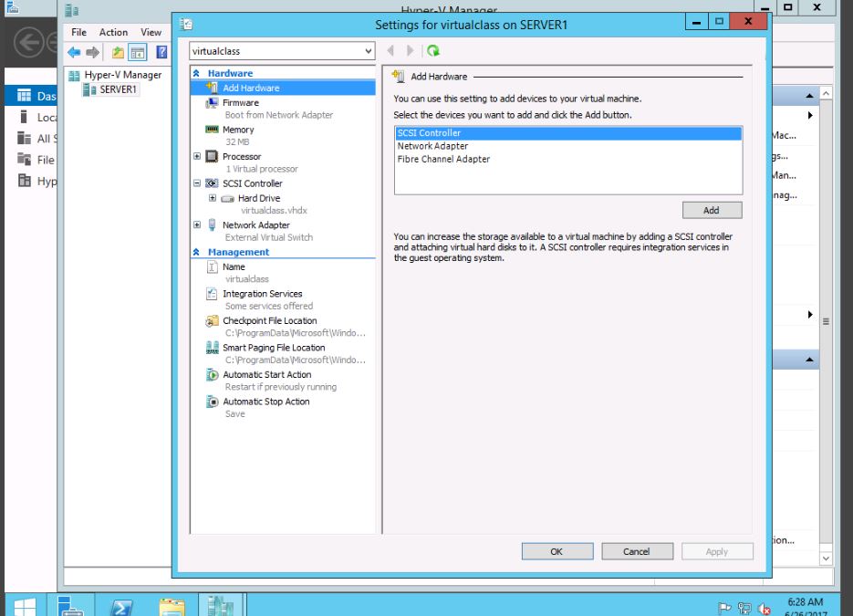Expand the Processor node
This screenshot has width=853, height=616.
point(197,156)
